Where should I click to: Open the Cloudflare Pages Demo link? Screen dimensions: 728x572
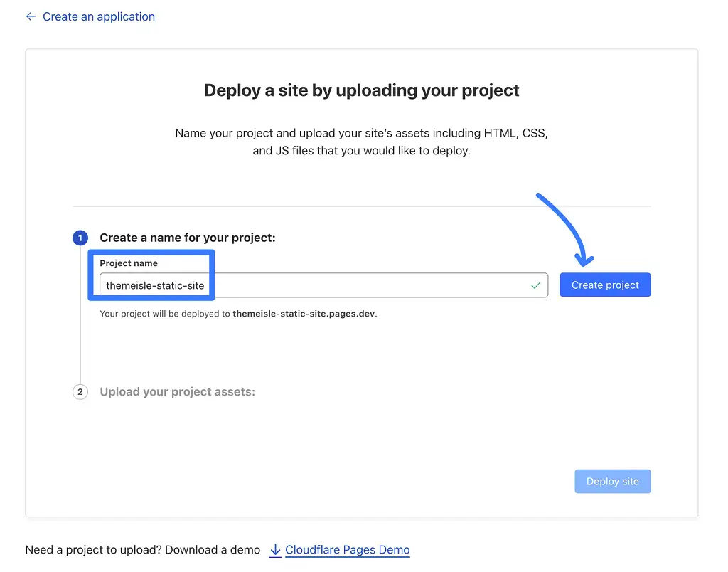347,549
